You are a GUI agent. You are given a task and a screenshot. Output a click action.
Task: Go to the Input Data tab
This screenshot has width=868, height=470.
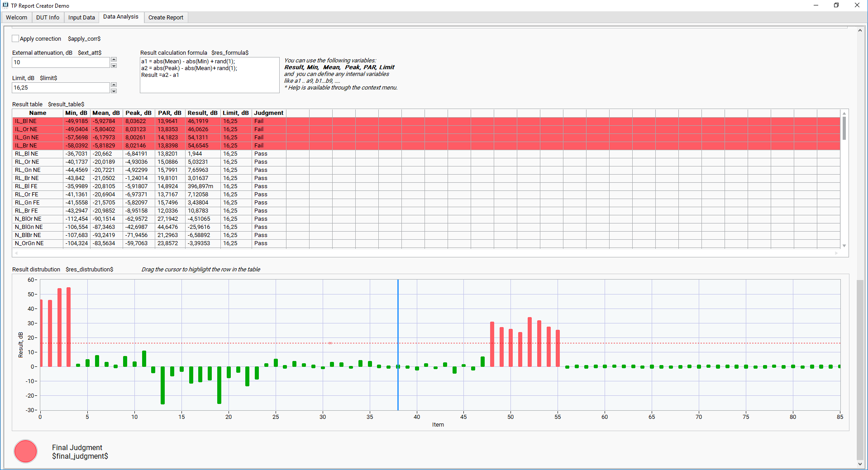pos(81,18)
